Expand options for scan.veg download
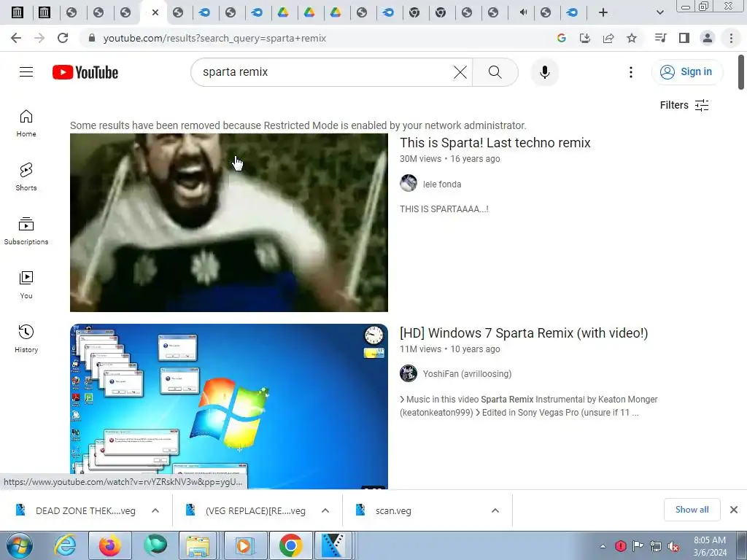 (x=495, y=510)
